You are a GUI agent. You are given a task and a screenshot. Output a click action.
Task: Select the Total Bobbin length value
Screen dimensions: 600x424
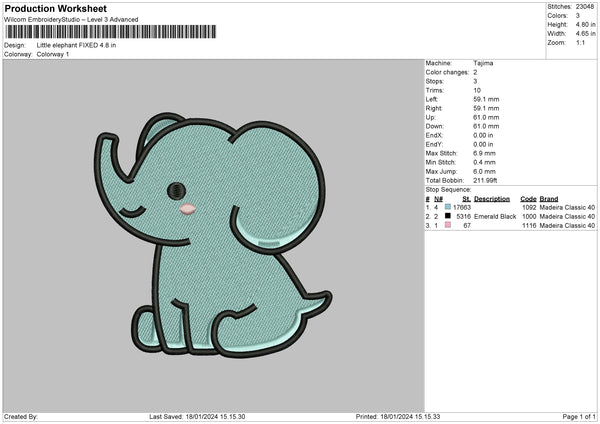pos(487,179)
